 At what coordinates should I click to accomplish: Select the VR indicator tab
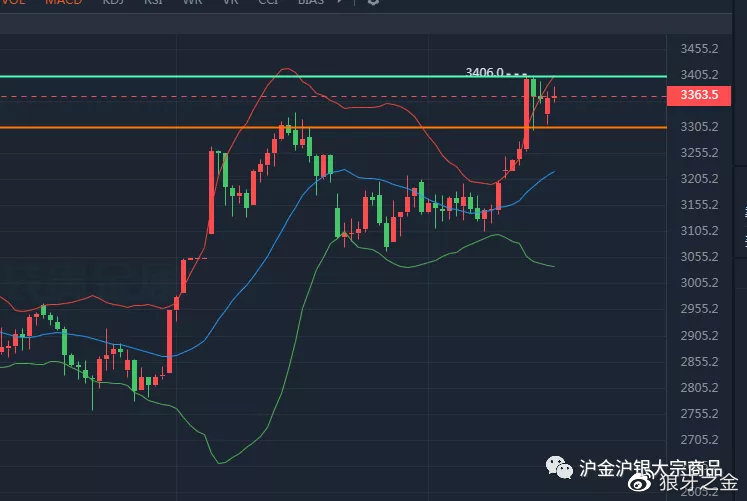point(230,1)
